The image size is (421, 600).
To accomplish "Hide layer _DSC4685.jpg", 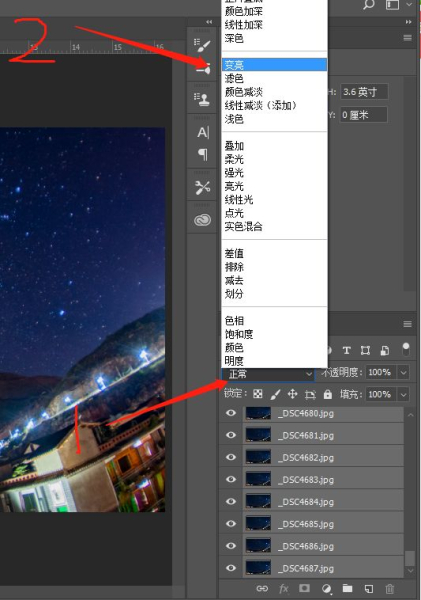I will coord(231,523).
